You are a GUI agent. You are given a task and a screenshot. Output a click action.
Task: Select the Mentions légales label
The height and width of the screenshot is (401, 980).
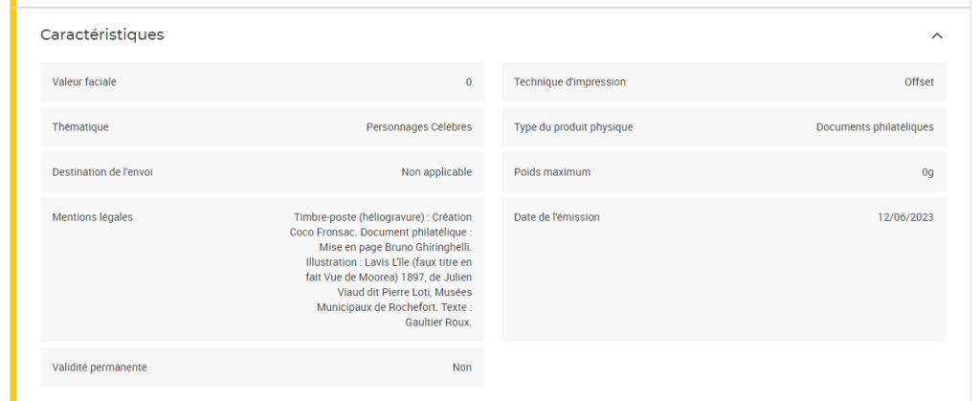(93, 217)
